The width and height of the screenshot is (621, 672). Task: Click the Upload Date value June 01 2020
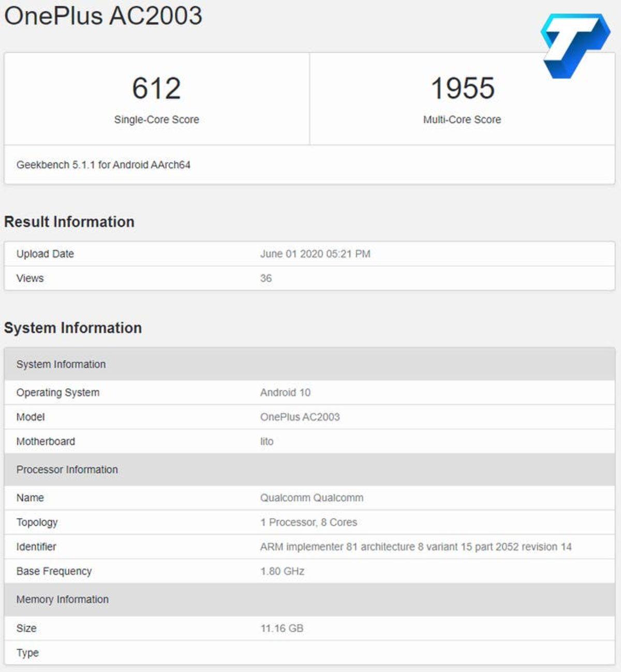point(316,254)
